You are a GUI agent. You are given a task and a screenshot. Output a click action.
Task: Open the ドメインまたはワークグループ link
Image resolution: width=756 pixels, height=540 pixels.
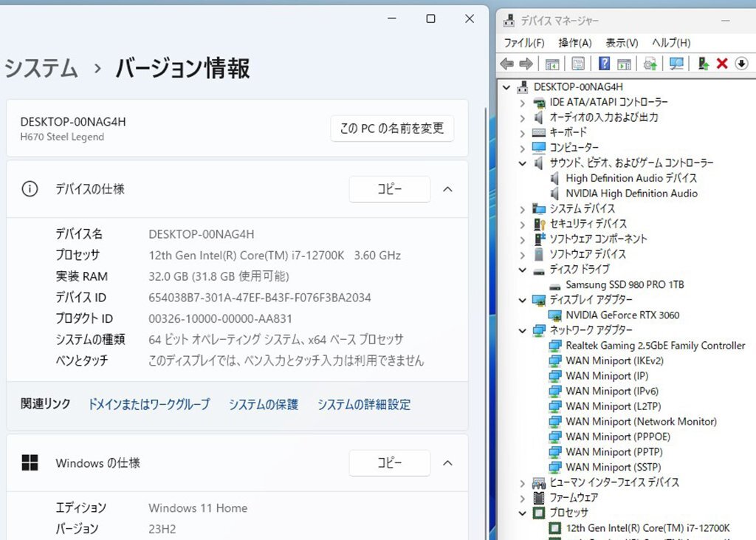pos(149,404)
